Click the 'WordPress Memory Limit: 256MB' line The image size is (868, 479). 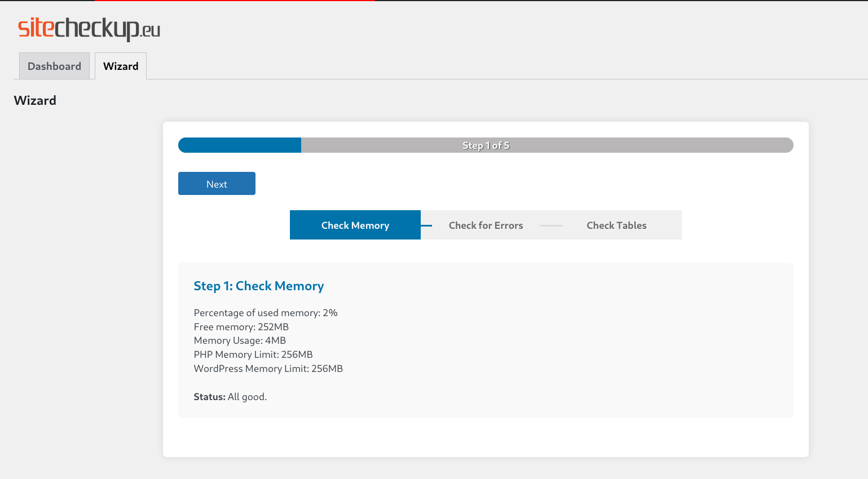pos(268,369)
